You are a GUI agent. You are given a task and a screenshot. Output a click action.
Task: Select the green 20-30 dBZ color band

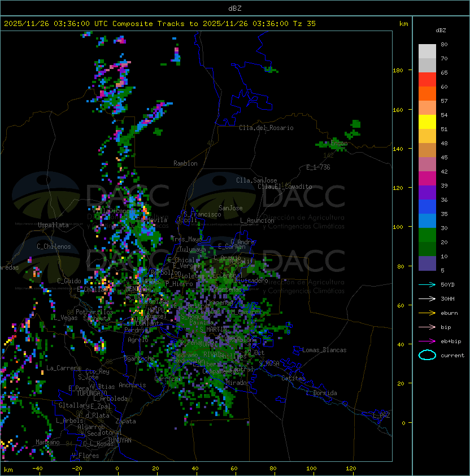pos(427,235)
